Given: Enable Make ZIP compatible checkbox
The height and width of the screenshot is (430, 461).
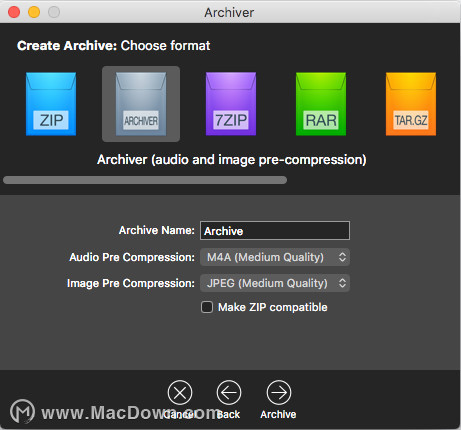Looking at the screenshot, I should [207, 307].
